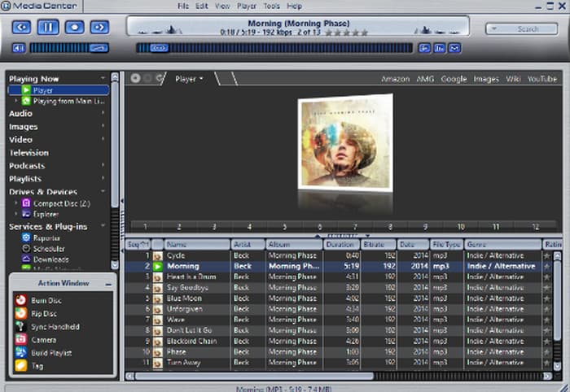The height and width of the screenshot is (392, 570).
Task: Open the Images web link
Action: click(486, 79)
